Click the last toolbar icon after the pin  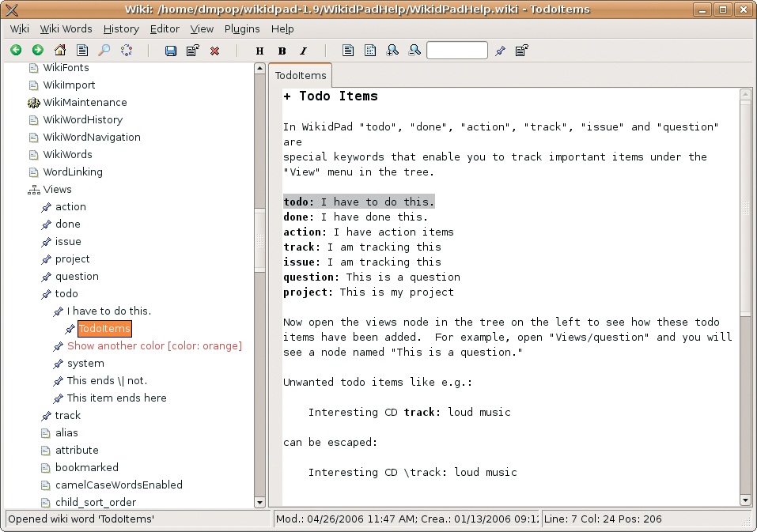[522, 50]
